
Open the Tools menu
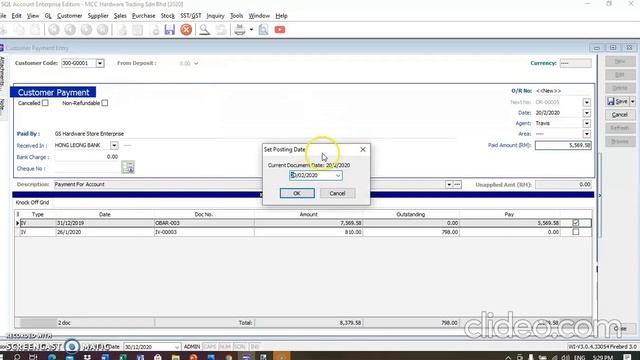pos(236,16)
